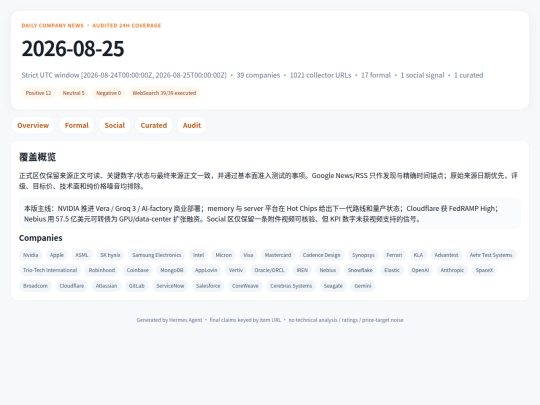Select the ASML company chip

coord(82,255)
